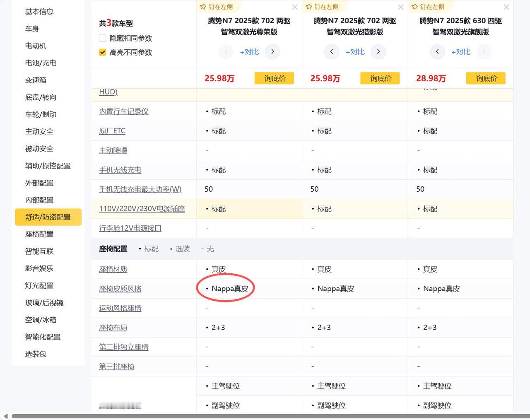Image resolution: width=530 pixels, height=420 pixels.
Task: Pin the 猎影版 column to the left
Action: click(322, 7)
